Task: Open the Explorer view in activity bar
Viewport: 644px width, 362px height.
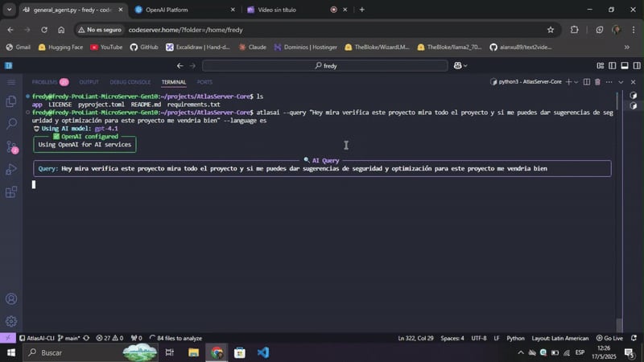Action: [11, 101]
